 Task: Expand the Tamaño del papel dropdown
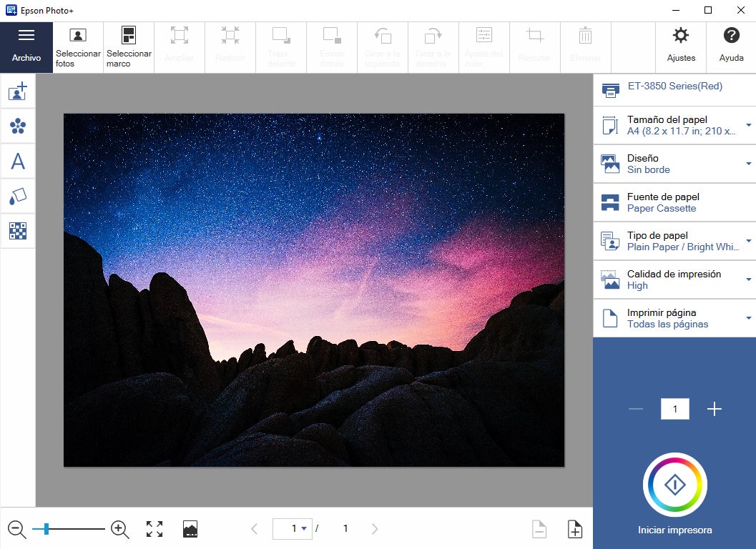tap(748, 125)
